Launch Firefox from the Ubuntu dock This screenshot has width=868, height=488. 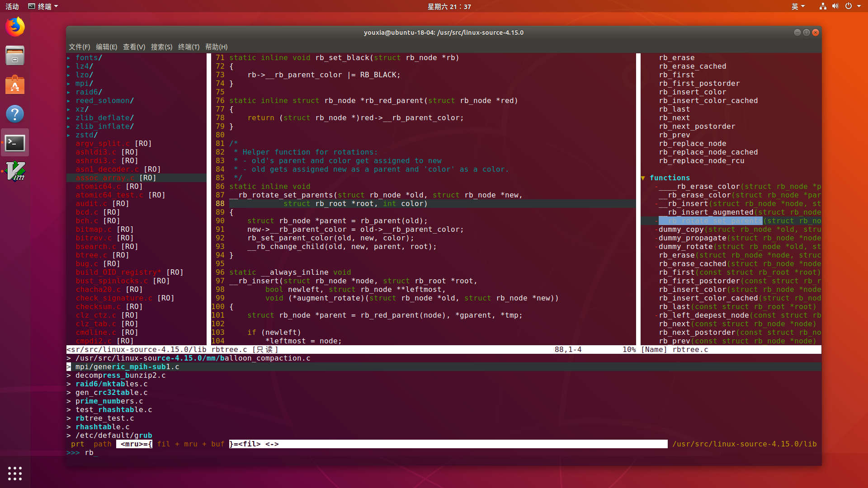[15, 27]
